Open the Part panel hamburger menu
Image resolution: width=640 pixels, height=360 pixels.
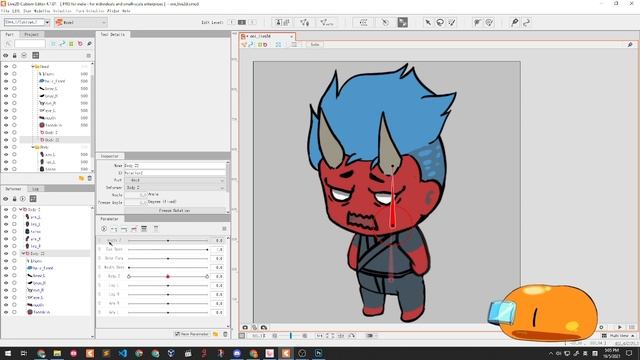click(89, 56)
